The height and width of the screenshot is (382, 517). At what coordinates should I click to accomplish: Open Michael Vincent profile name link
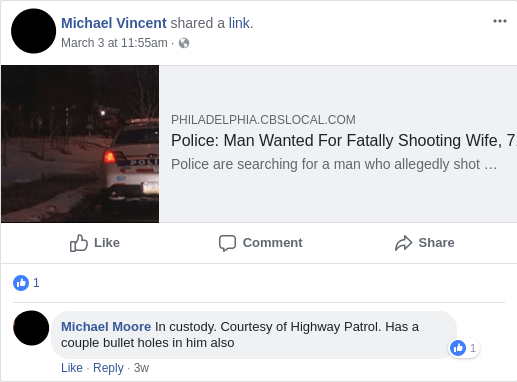[x=114, y=23]
